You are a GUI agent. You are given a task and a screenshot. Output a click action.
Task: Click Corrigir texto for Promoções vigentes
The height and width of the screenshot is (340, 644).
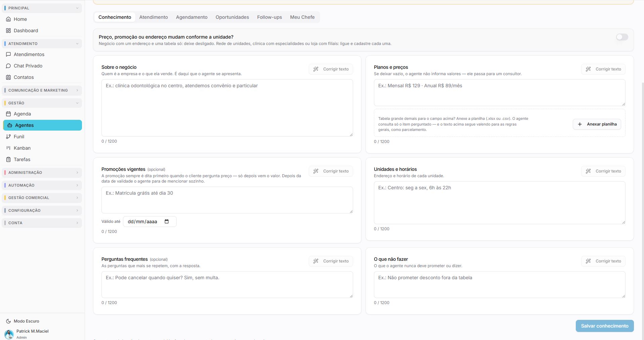[x=331, y=171]
